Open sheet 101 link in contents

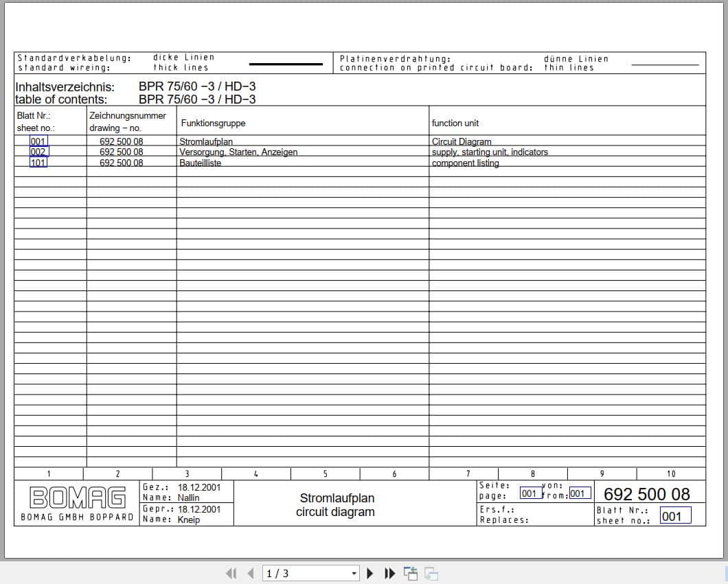[x=38, y=163]
